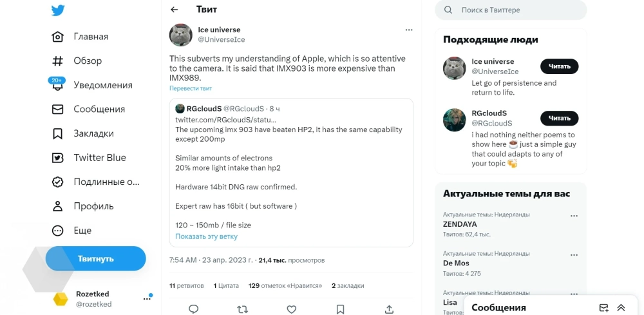Expand the Сообщения messages drawer
Image resolution: width=644 pixels, height=315 pixels.
(621, 307)
